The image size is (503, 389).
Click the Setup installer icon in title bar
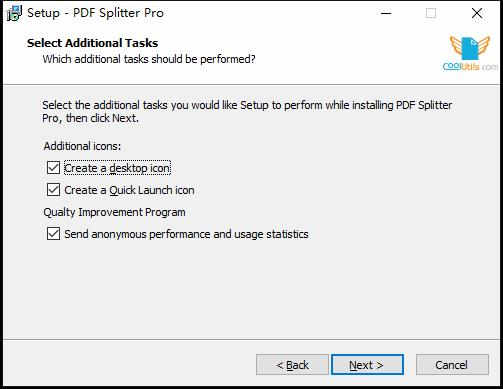pos(14,13)
